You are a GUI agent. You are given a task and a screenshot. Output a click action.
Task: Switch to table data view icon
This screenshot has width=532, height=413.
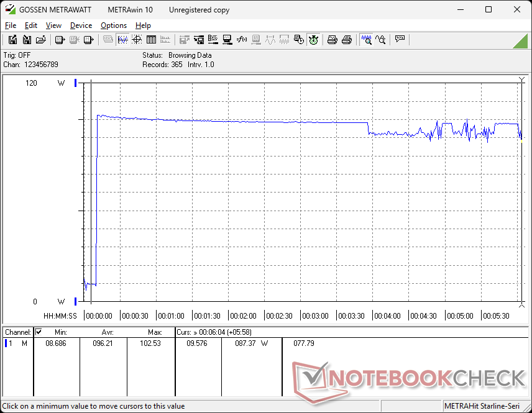tap(151, 40)
